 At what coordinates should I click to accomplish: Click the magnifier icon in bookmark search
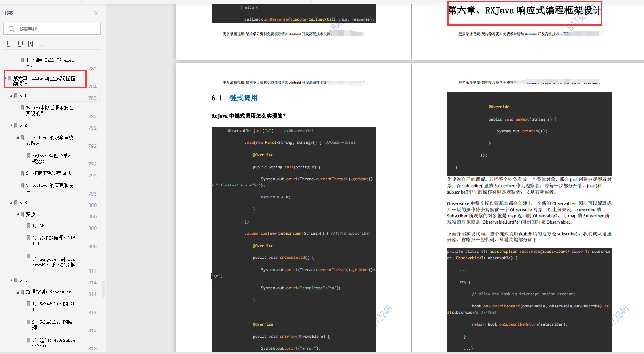point(11,29)
